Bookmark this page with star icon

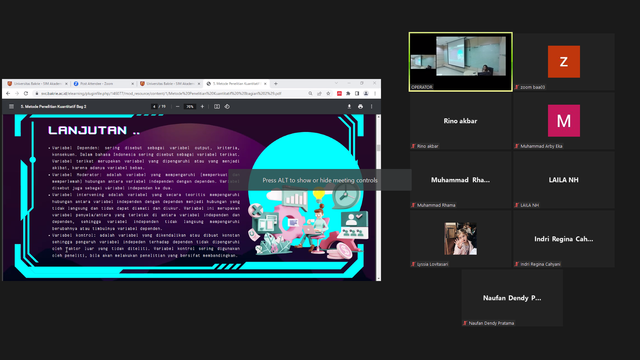(328, 93)
